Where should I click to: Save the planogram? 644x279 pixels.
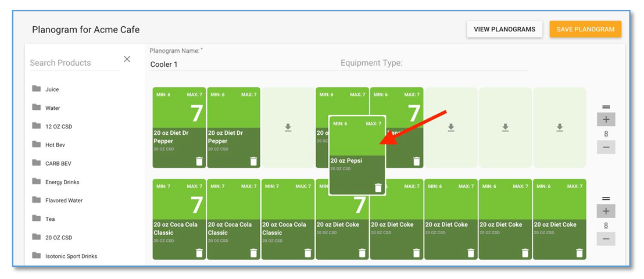tap(585, 29)
